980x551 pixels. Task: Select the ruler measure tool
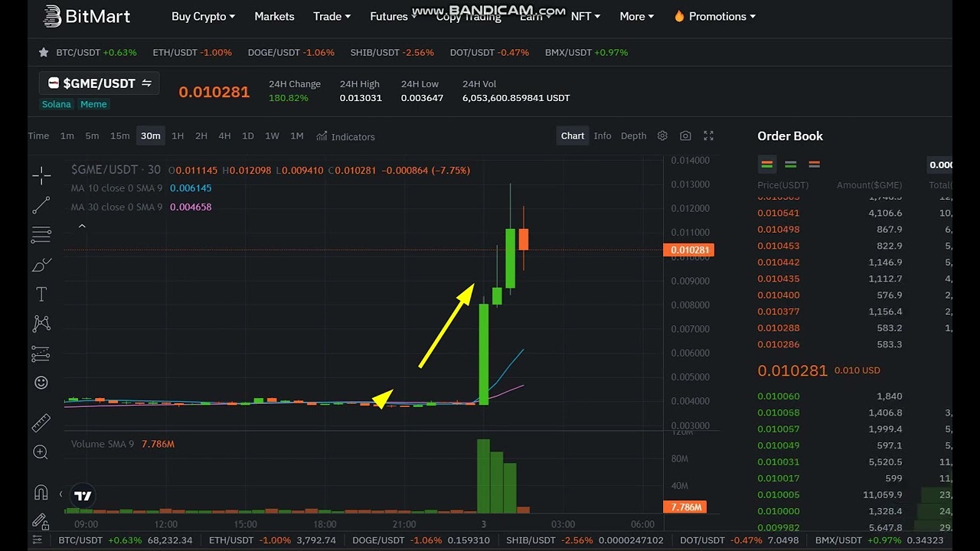coord(41,422)
